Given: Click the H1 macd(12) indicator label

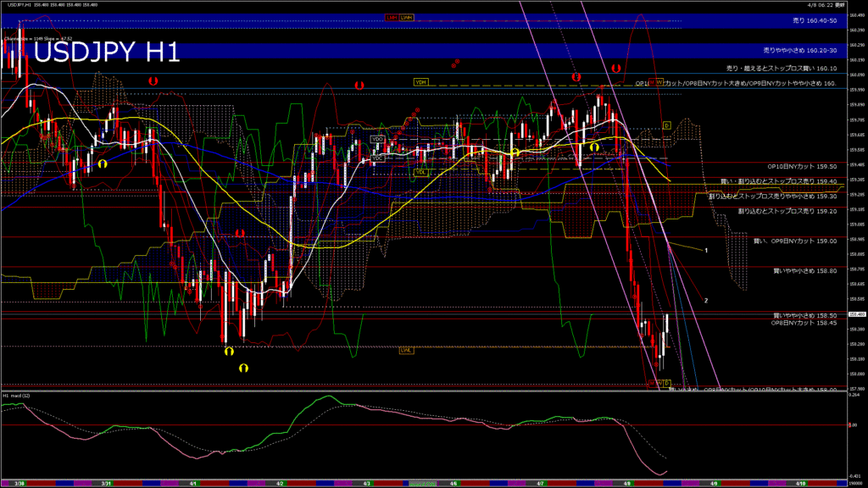Looking at the screenshot, I should pos(17,396).
